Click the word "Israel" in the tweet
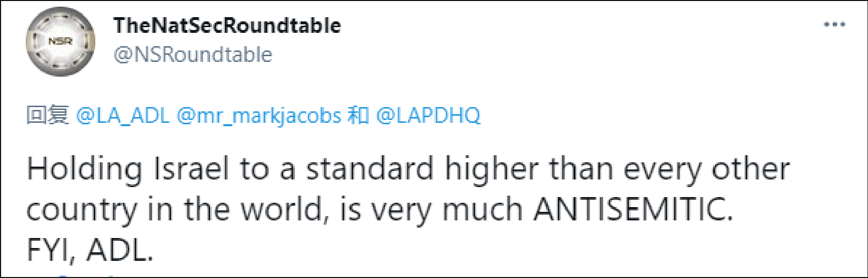The width and height of the screenshot is (868, 278). tap(191, 169)
